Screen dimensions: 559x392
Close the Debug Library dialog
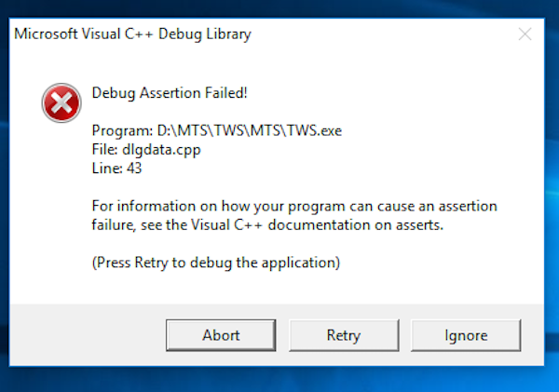tap(525, 34)
